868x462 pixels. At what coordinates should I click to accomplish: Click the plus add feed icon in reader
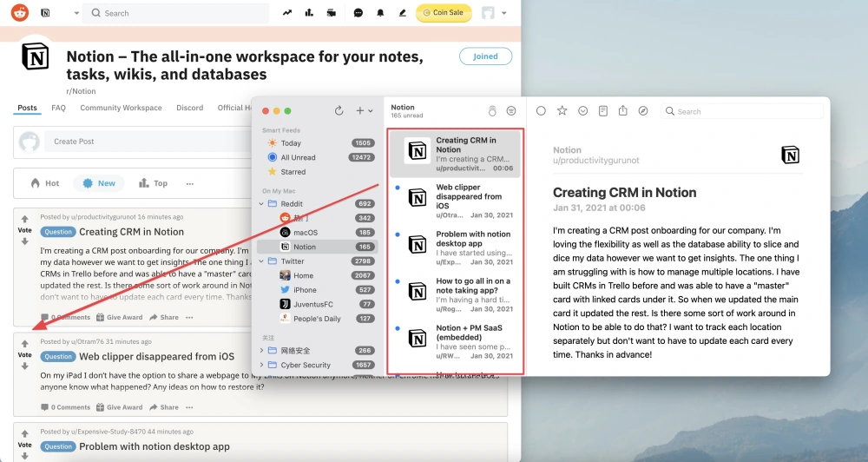(360, 111)
